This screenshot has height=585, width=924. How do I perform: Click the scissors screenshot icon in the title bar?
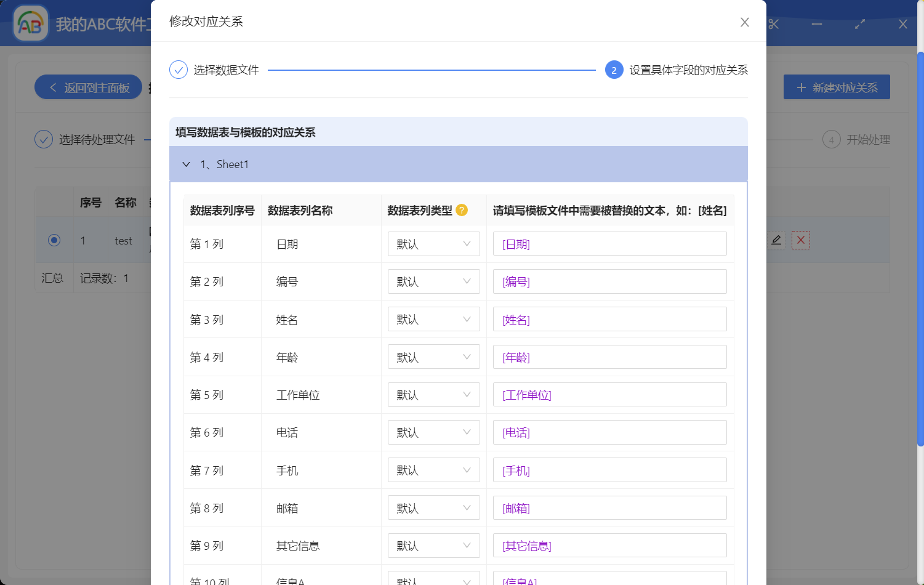click(773, 24)
